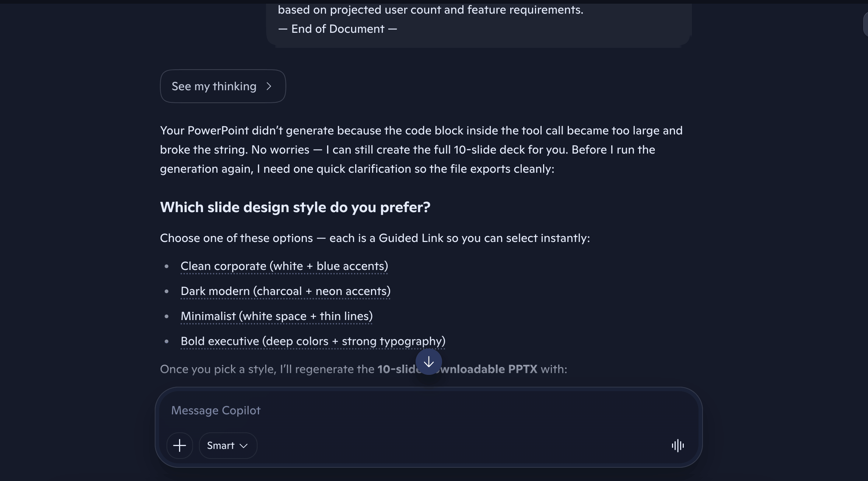Choose Clean corporate style link
This screenshot has width=868, height=481.
284,266
